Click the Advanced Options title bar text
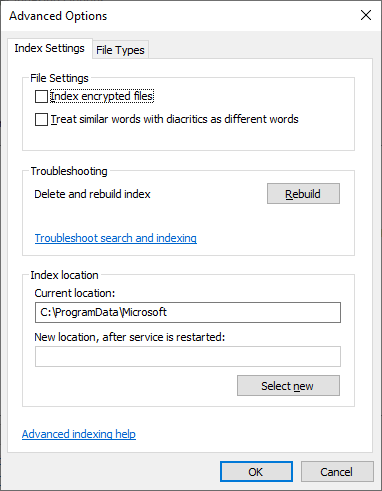The width and height of the screenshot is (382, 491). (58, 16)
